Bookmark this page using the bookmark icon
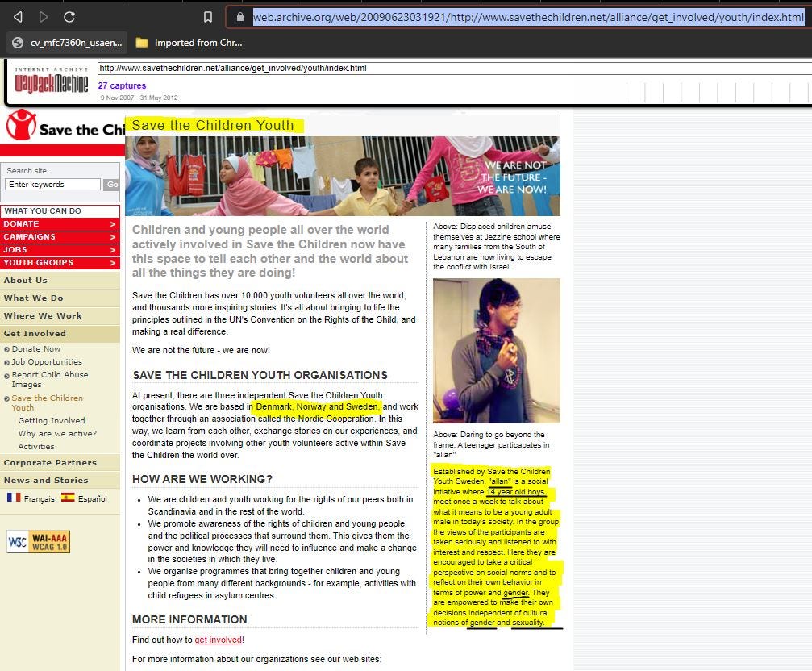The width and height of the screenshot is (812, 671). coord(208,17)
